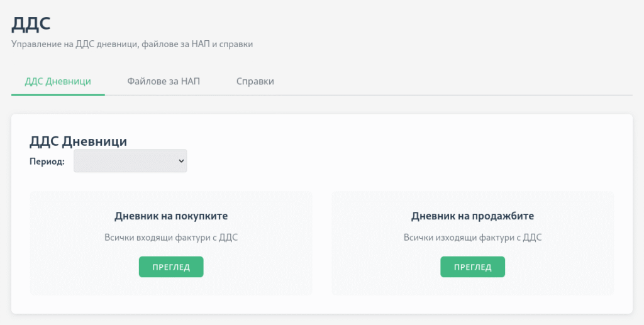Click the ДДС Дневници section heading

79,141
